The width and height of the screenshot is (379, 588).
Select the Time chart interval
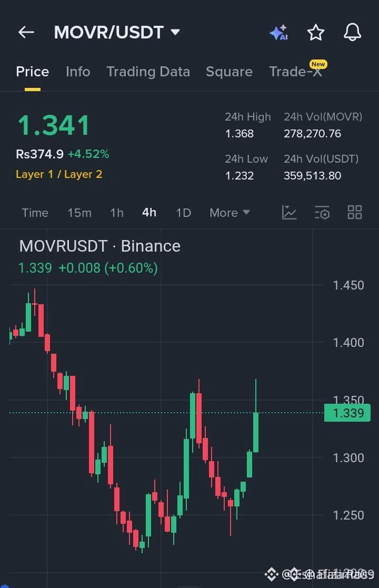point(35,213)
